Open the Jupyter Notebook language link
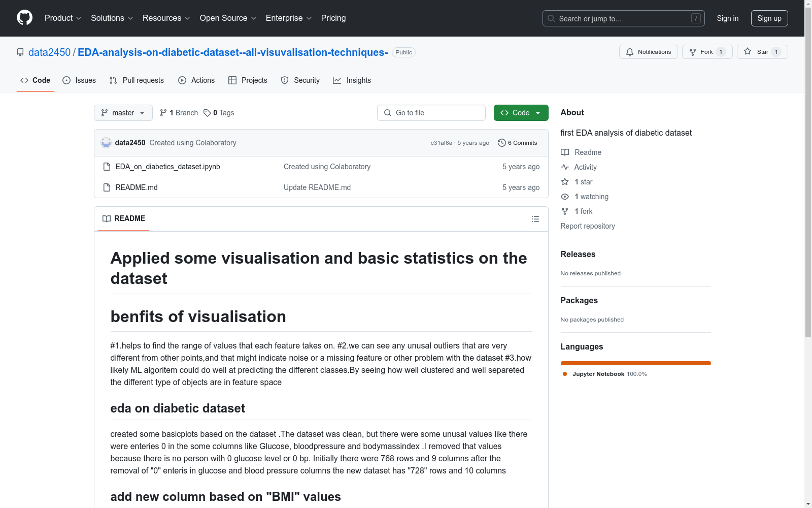 (605, 374)
